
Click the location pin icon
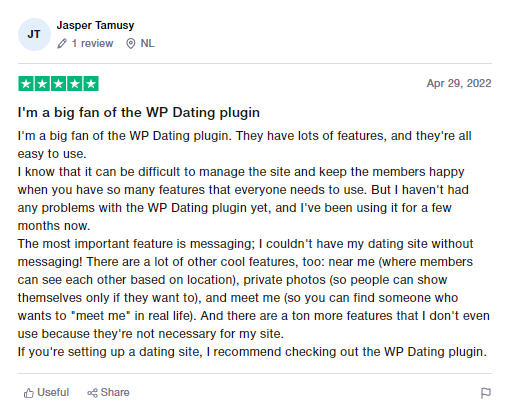(x=131, y=44)
